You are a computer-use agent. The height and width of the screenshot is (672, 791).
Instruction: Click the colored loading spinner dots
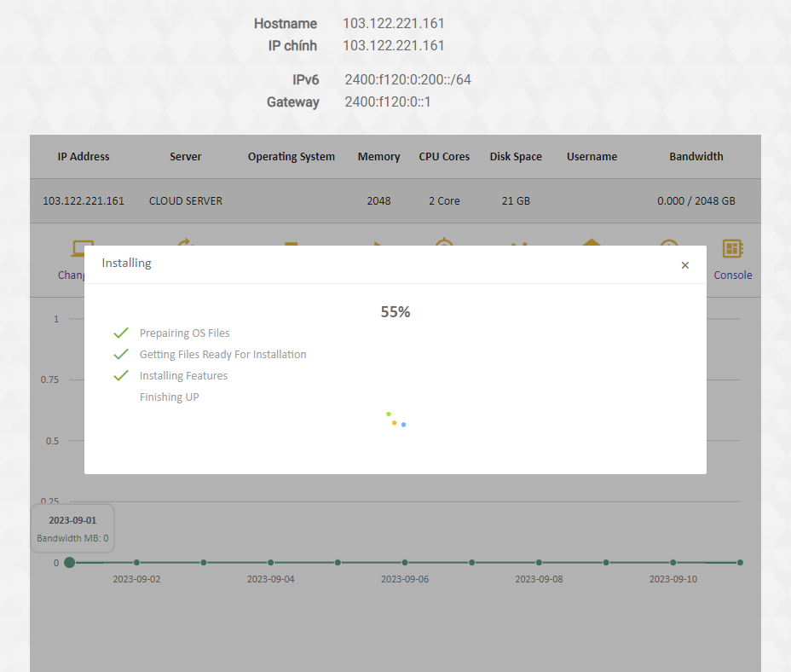pos(395,420)
